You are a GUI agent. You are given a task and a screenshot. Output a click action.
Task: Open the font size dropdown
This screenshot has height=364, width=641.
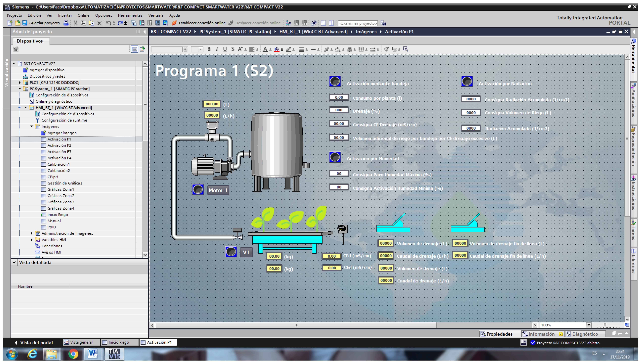click(x=201, y=49)
